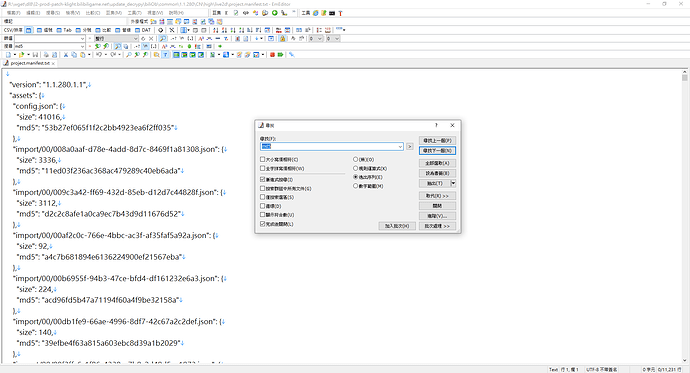
Task: Select the Tab separated CSV mode
Action: [x=64, y=30]
